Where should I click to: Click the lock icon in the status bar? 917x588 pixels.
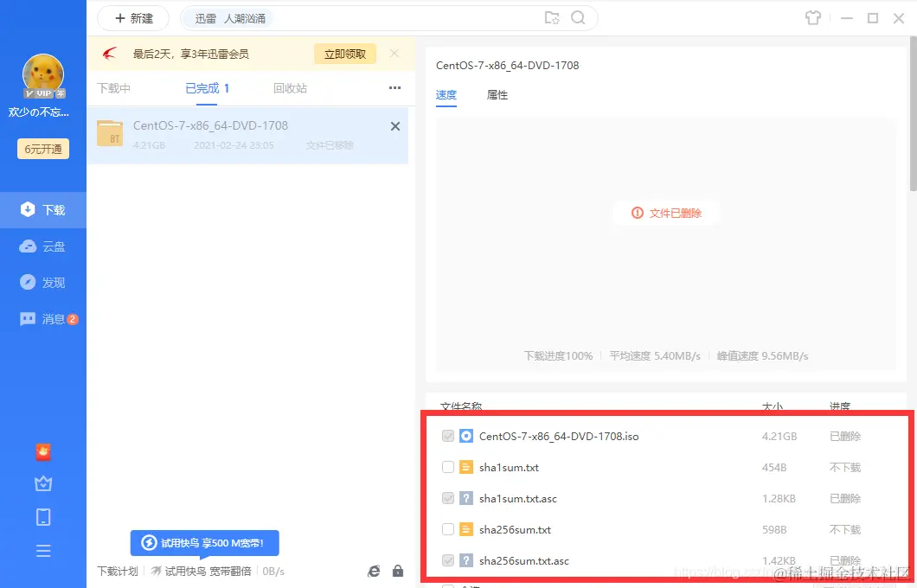point(398,571)
